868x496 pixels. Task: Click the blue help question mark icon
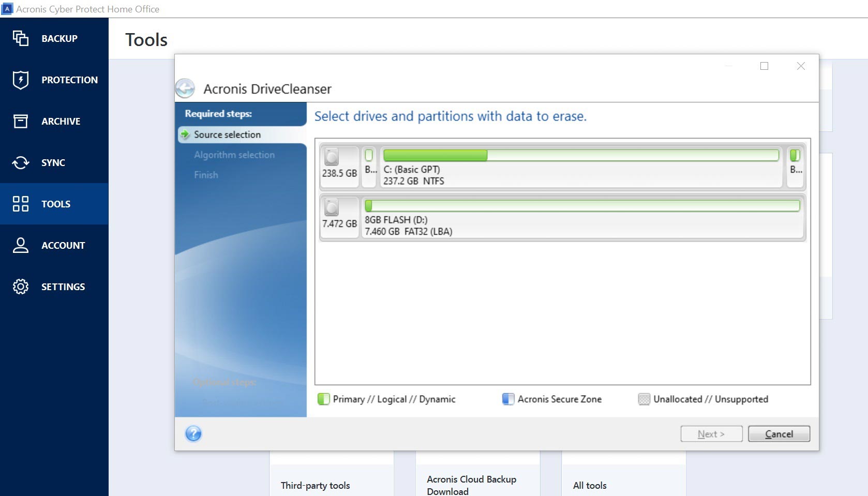pos(193,433)
